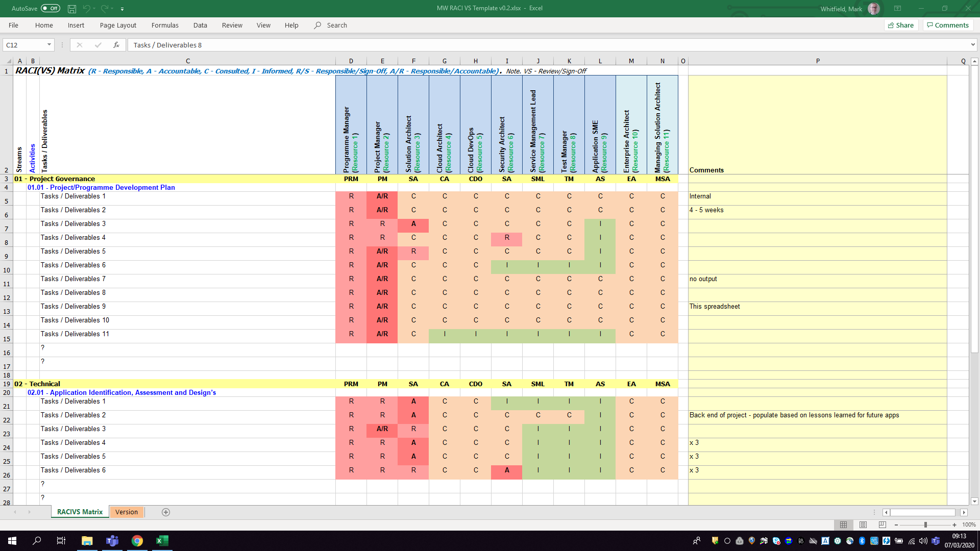Toggle the AutoSave switch
This screenshot has width=980, height=551.
(x=51, y=9)
